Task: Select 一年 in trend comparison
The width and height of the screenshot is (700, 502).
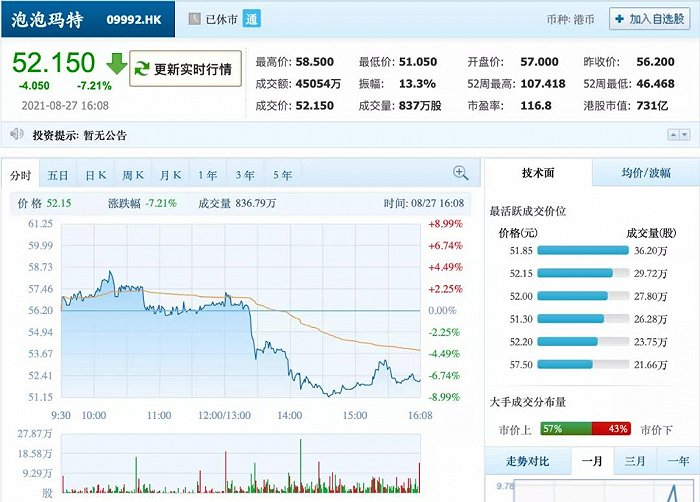Action: click(677, 461)
